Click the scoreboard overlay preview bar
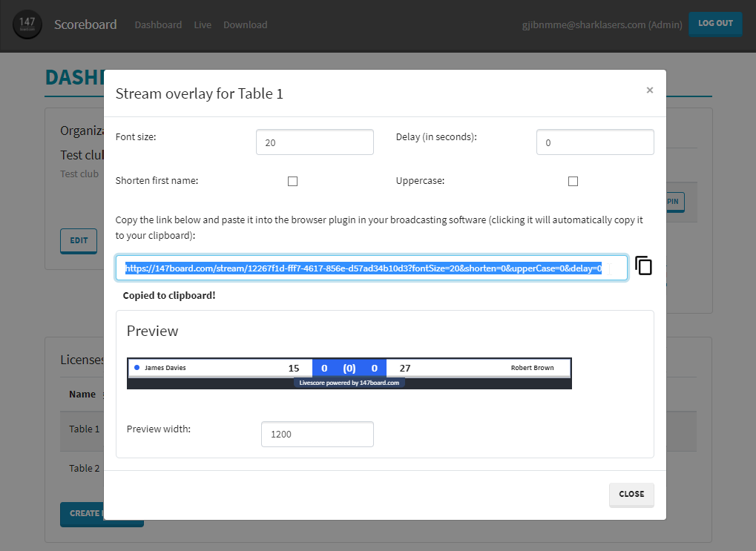The height and width of the screenshot is (551, 756). point(349,373)
